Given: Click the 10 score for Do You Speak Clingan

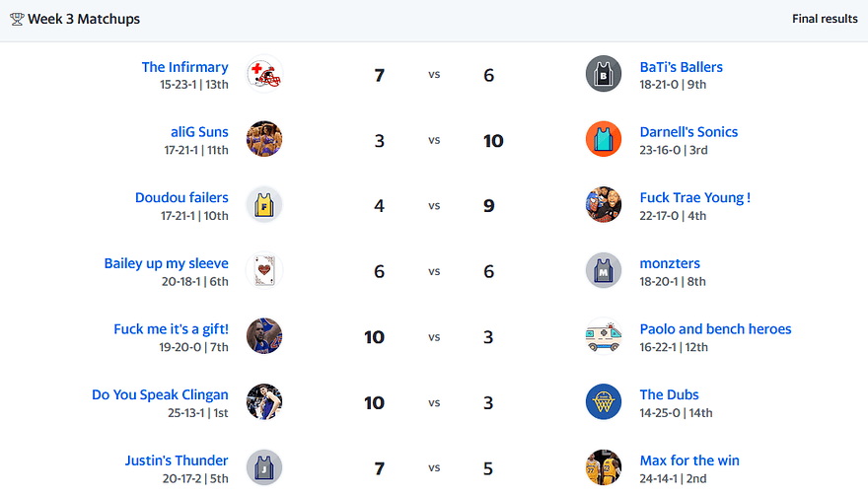Looking at the screenshot, I should click(374, 402).
